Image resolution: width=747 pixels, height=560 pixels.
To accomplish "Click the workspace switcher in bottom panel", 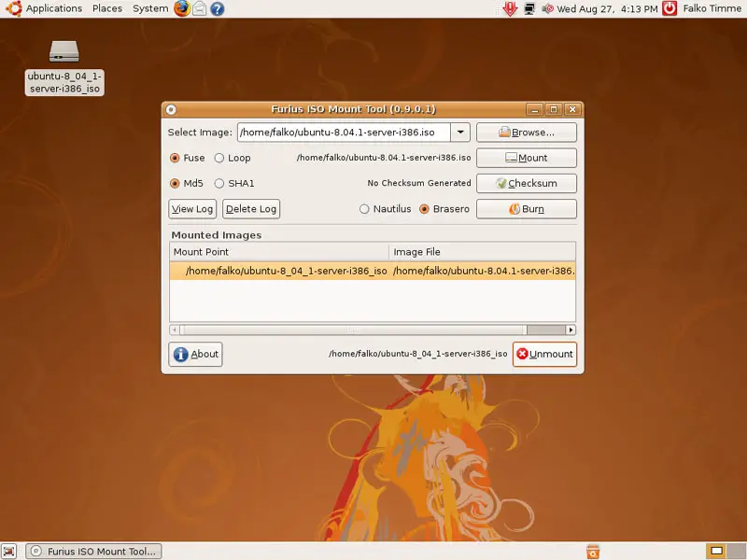I will pos(725,551).
